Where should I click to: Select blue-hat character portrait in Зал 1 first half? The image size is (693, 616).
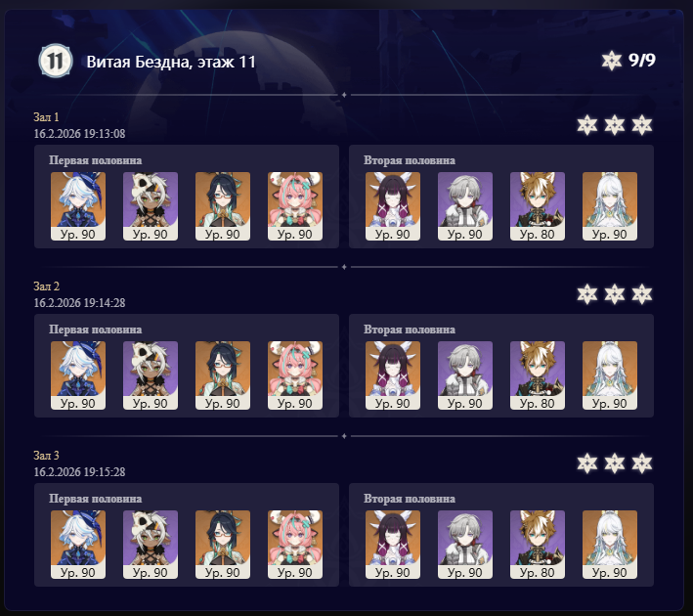[78, 206]
